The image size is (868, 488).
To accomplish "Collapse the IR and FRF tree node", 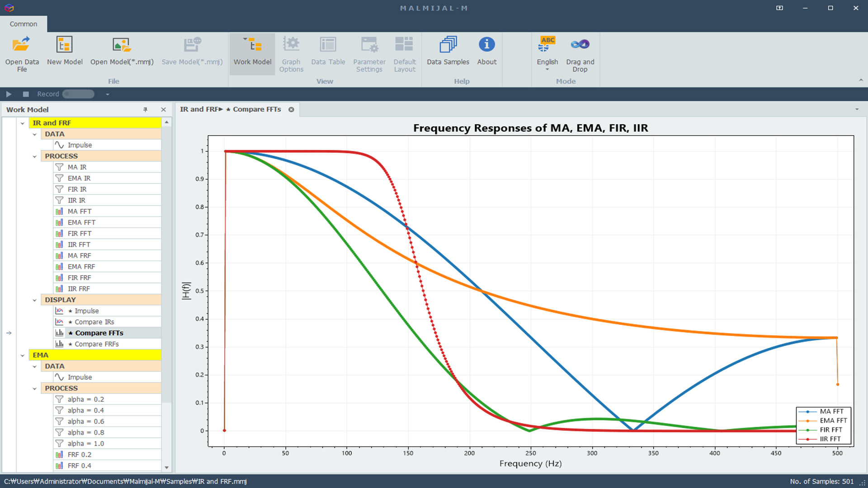I will (23, 122).
